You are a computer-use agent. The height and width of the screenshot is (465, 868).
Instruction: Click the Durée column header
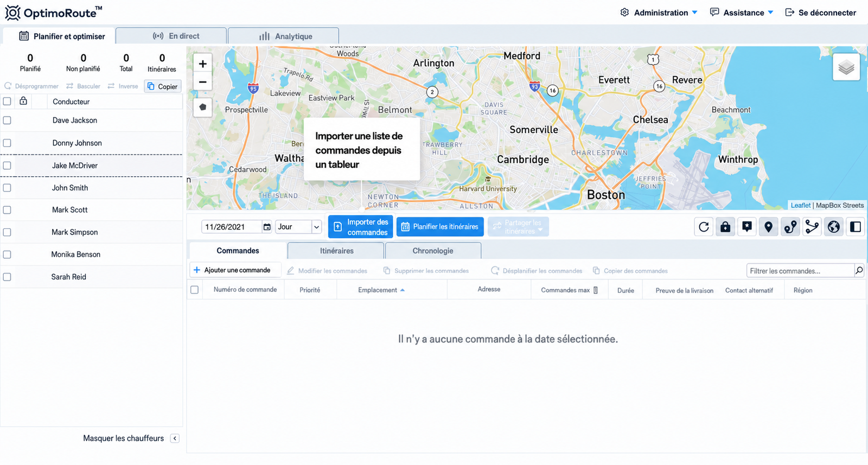coord(626,291)
